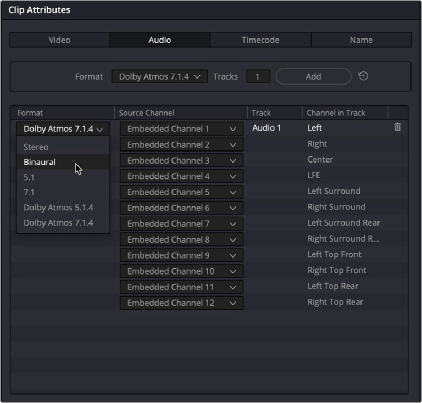Open Embedded Channel 1 source dropdown

182,129
